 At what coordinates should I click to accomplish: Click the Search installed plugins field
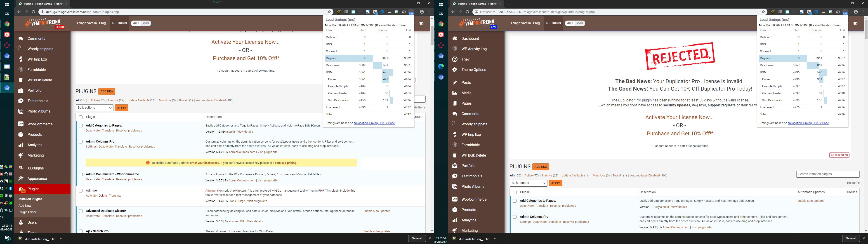tap(828, 174)
